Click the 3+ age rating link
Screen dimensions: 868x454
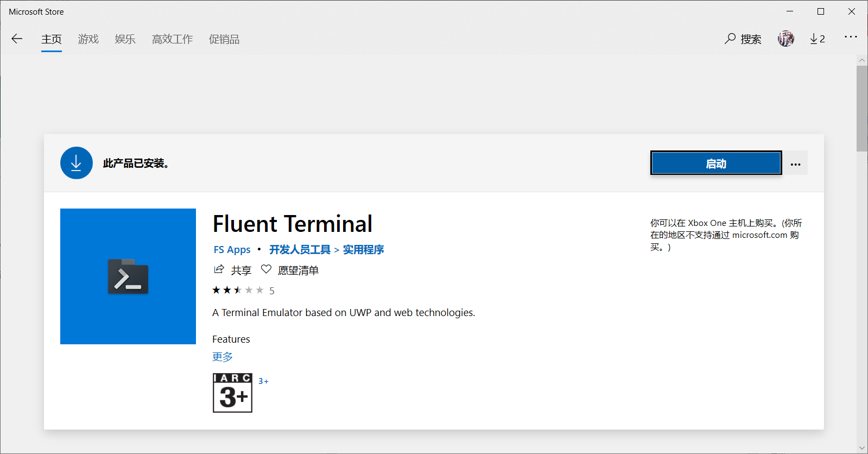click(263, 381)
